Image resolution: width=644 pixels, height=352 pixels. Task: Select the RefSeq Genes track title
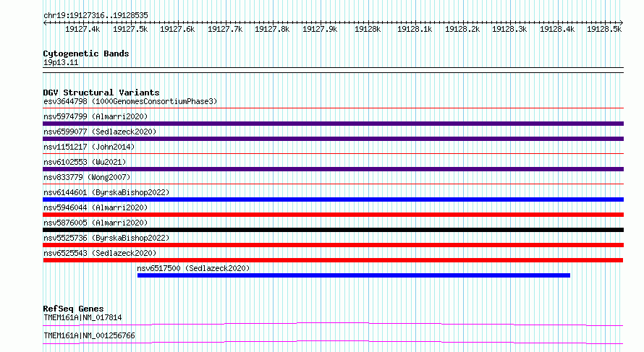click(x=74, y=309)
